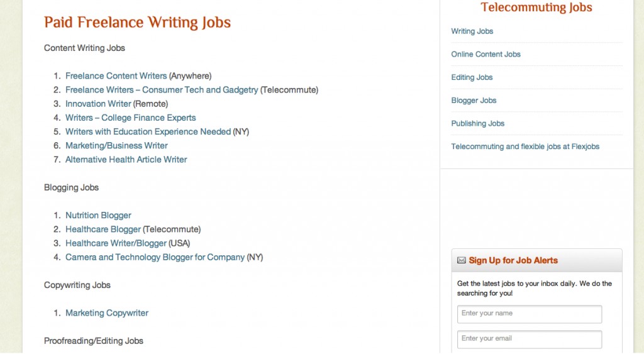Click the Enter your name field
Screen dimensions: 644x354
(530, 314)
